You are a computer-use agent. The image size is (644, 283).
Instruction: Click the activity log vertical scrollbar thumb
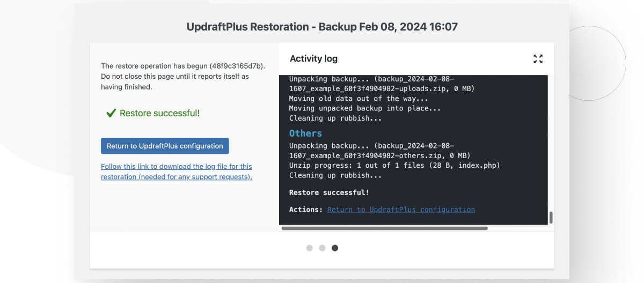pos(551,218)
